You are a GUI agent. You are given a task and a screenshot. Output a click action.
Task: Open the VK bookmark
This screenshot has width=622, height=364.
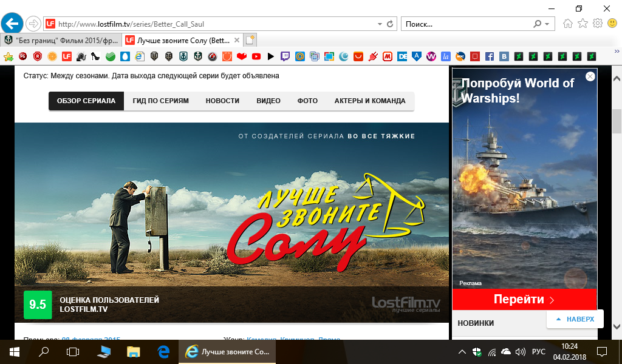pyautogui.click(x=504, y=56)
